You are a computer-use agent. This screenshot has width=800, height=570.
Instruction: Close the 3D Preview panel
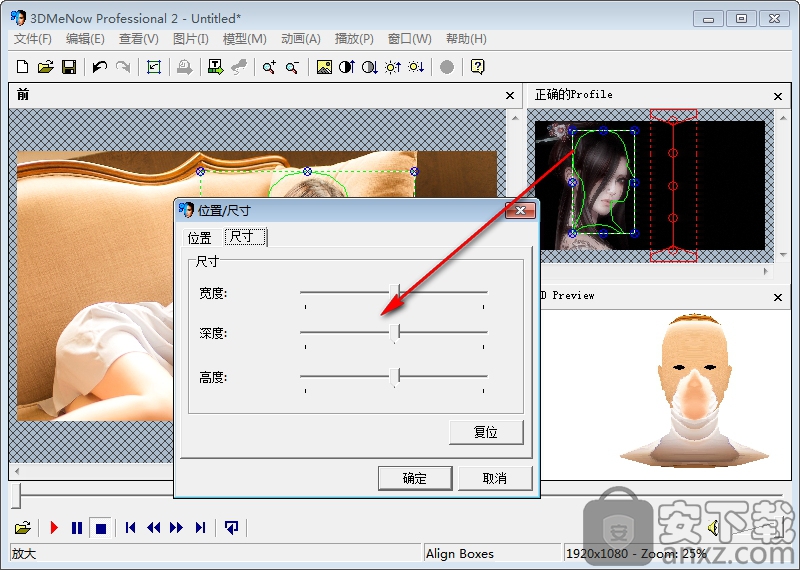pyautogui.click(x=778, y=297)
